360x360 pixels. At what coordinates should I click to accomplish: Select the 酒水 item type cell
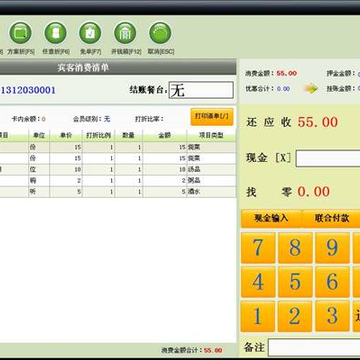(x=211, y=192)
